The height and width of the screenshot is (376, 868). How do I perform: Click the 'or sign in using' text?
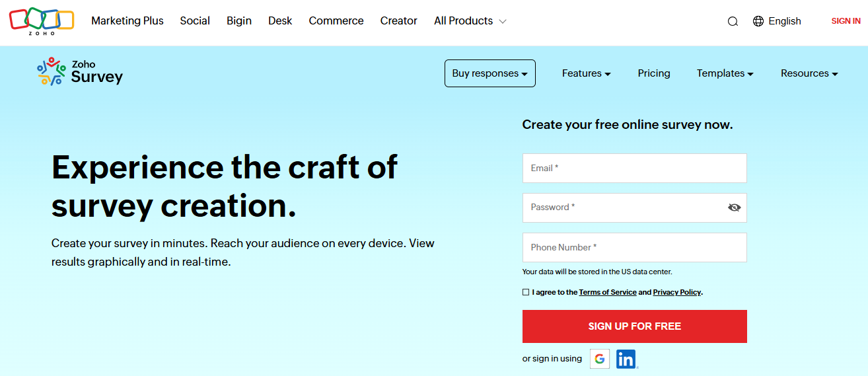click(552, 359)
